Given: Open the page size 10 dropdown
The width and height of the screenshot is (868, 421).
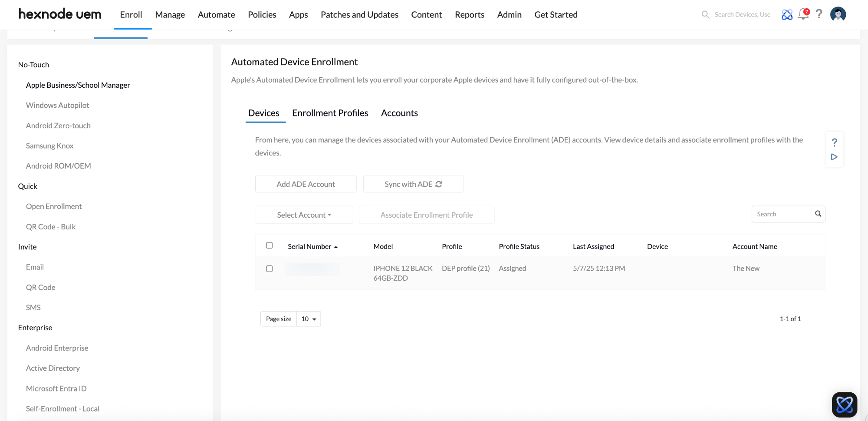Looking at the screenshot, I should [x=309, y=319].
